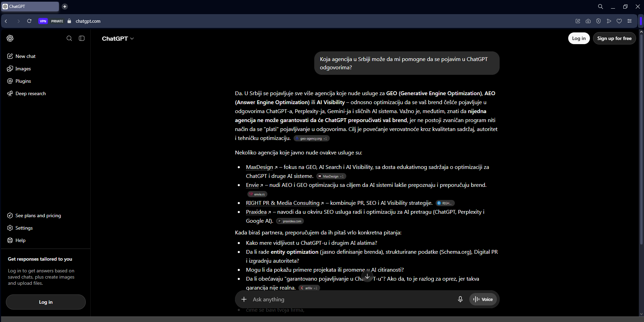Open search chats magnifier in sidebar
This screenshot has width=644, height=322.
pos(69,38)
